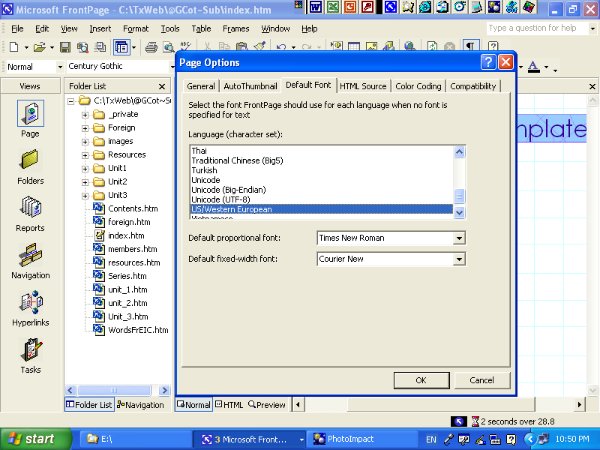Open the Hyperlinks view icon
600x450 pixels.
(30, 308)
